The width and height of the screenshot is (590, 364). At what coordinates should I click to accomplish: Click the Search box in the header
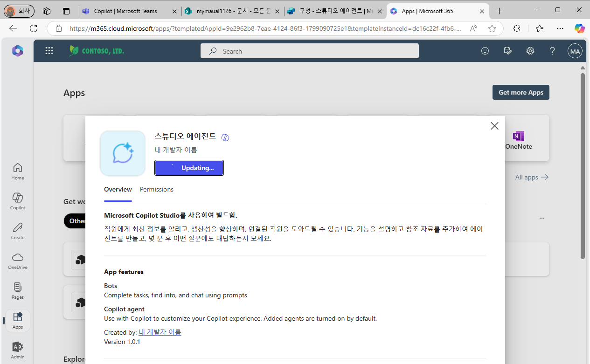coord(310,51)
